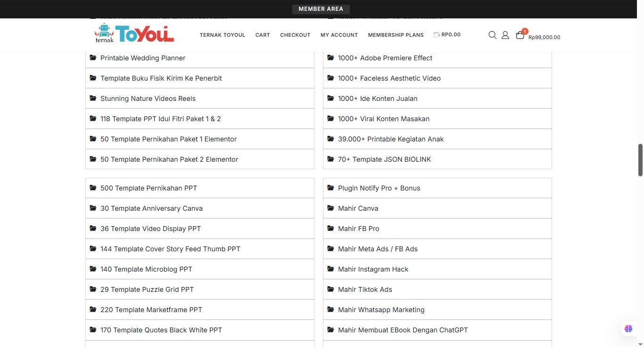Screen dimensions: 644x347
Task: Open 118 Template PPT Idul Fitri Paket 1 & 2
Action: point(200,119)
